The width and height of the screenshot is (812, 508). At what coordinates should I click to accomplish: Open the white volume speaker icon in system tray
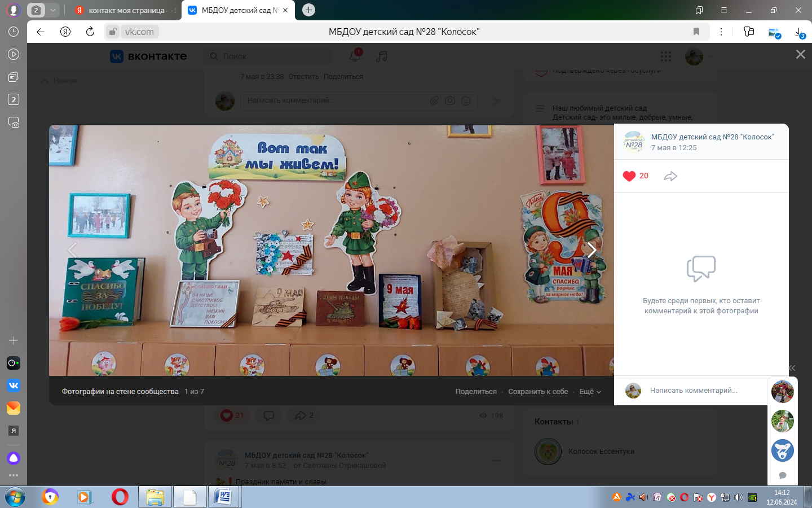pos(738,497)
